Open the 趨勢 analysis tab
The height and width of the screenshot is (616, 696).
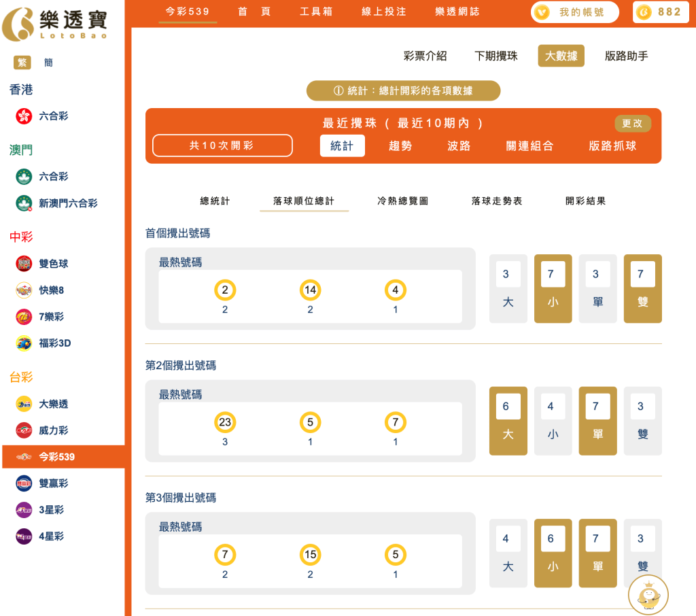(401, 146)
